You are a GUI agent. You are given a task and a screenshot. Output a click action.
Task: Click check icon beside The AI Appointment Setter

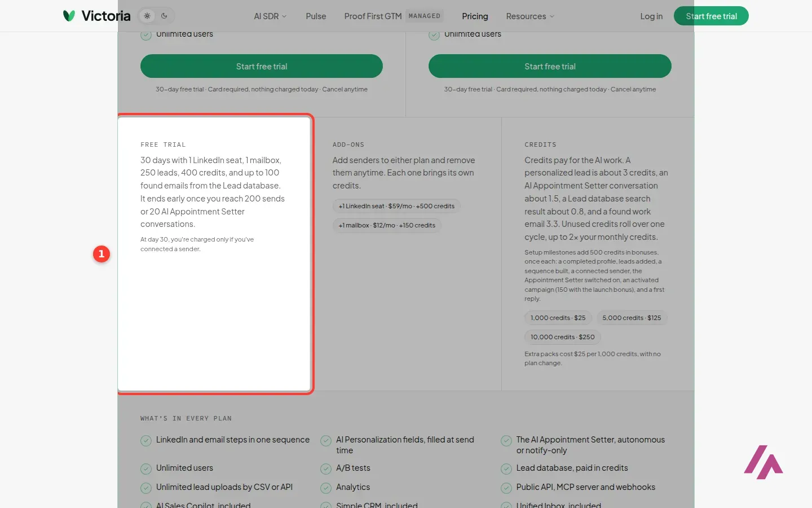tap(506, 441)
